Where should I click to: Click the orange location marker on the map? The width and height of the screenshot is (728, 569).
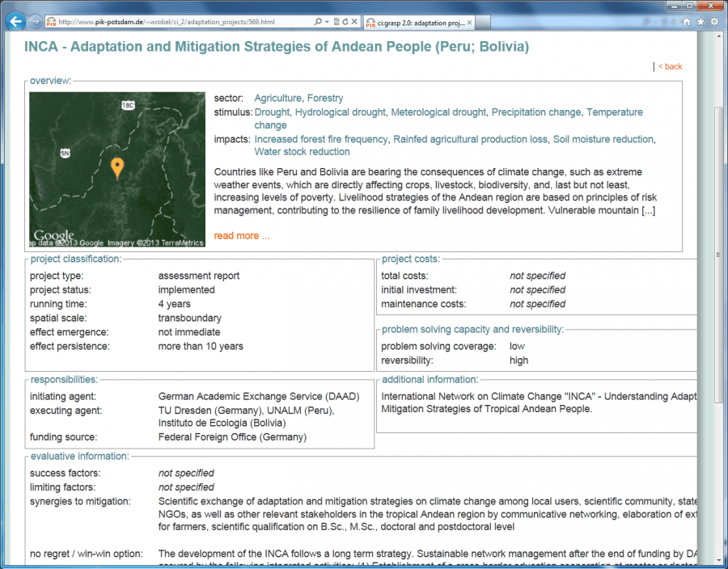[117, 168]
